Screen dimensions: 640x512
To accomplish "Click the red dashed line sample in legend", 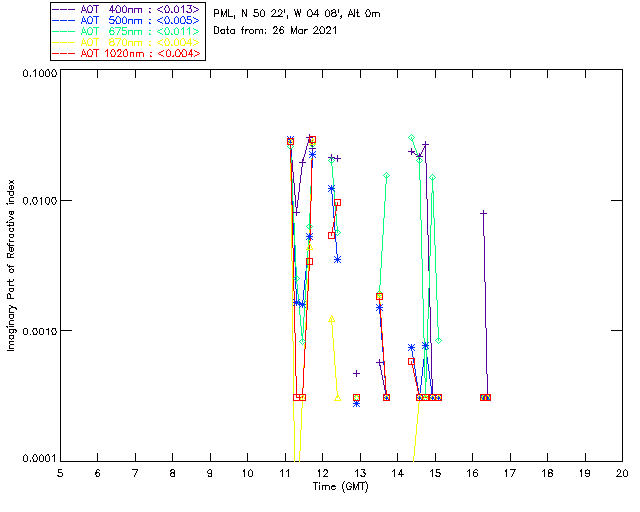I will pos(64,54).
